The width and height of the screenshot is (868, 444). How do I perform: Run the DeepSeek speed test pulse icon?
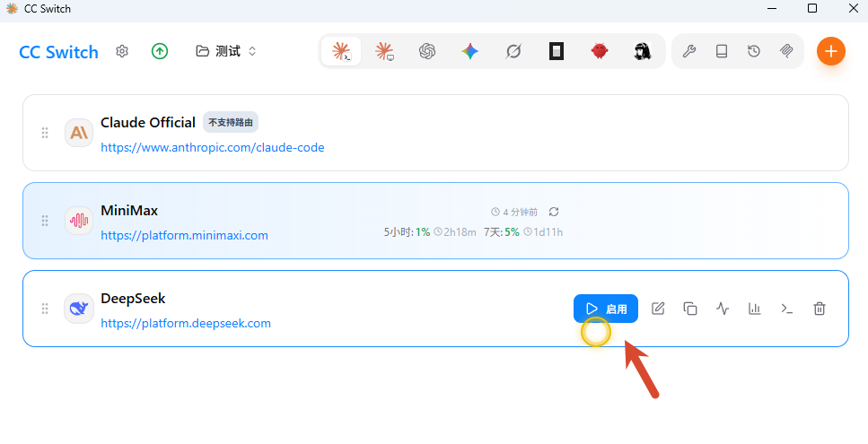[x=723, y=309]
